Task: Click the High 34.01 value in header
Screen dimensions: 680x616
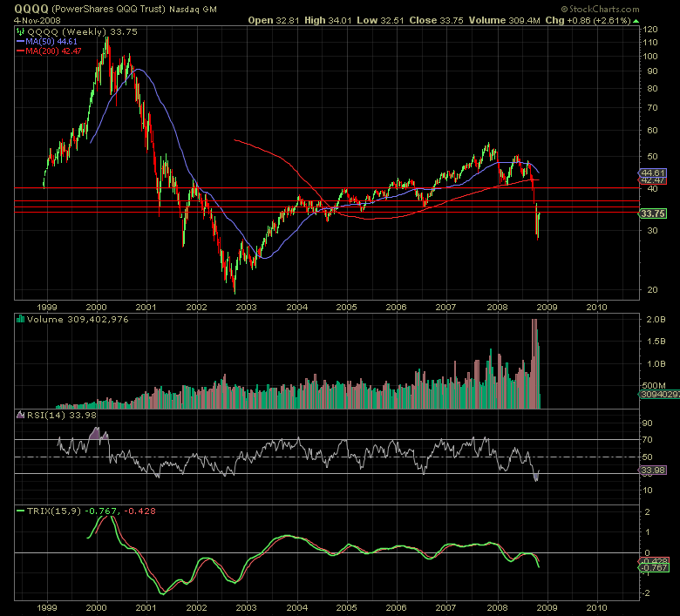Action: 328,20
